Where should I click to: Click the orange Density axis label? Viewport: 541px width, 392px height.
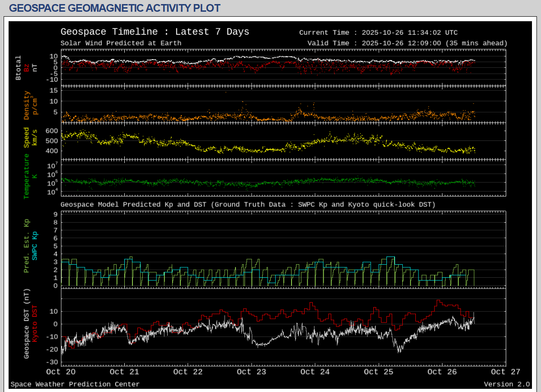pyautogui.click(x=27, y=105)
